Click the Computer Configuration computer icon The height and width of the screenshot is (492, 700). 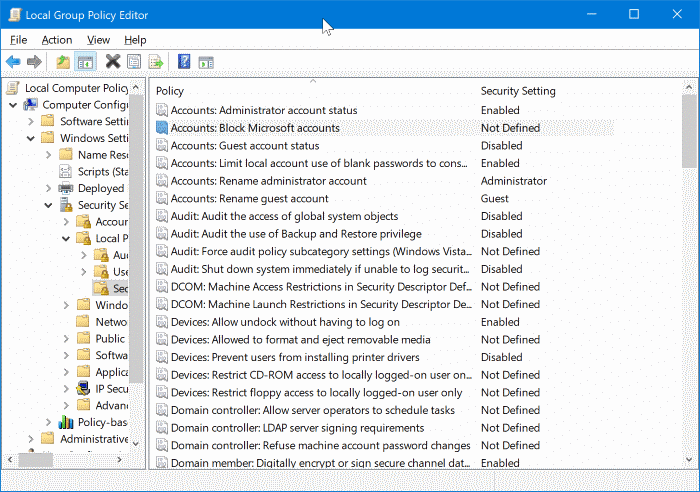coord(31,104)
